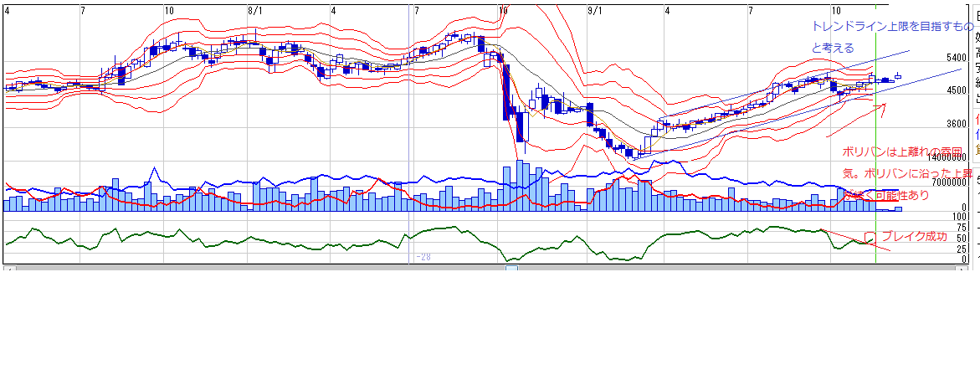Click the 3600 price axis label
980x385 pixels.
pos(956,124)
